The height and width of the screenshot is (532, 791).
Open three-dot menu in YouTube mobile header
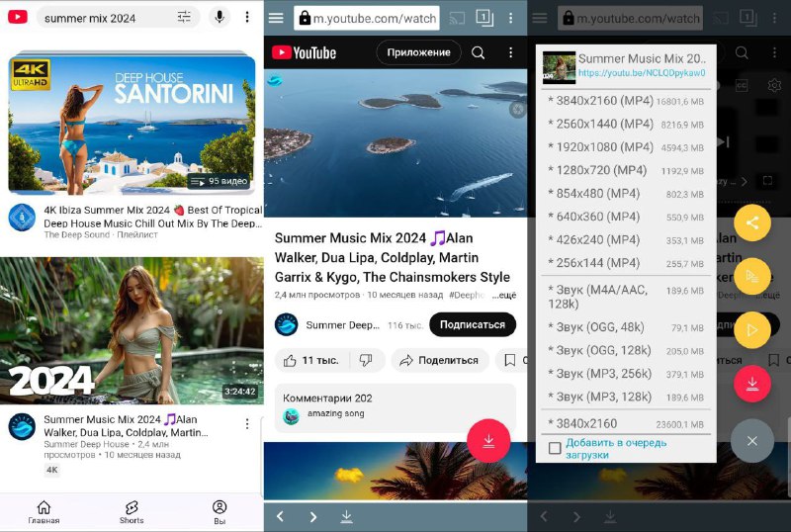pyautogui.click(x=511, y=52)
